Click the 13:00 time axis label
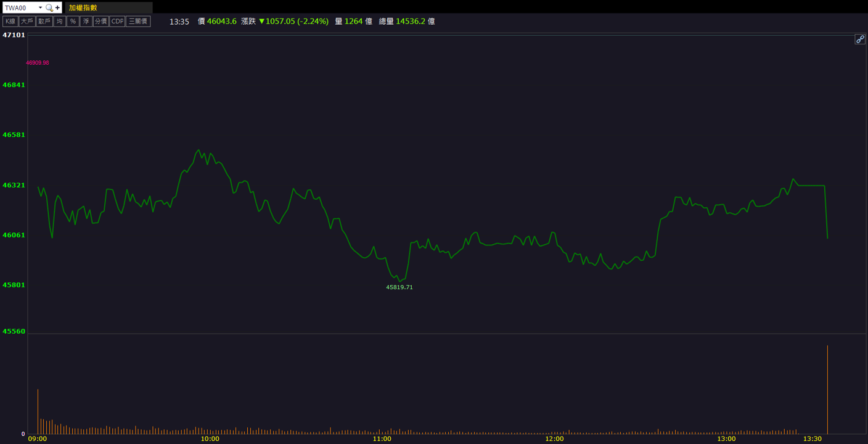The image size is (868, 444). (x=726, y=439)
